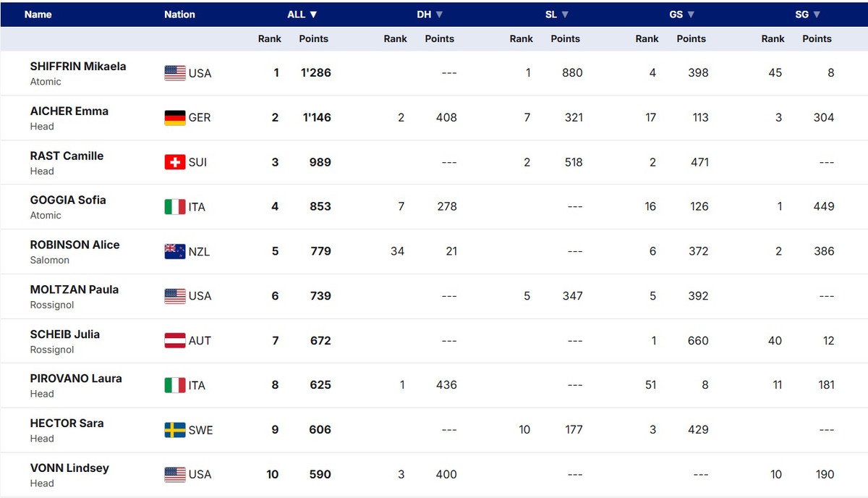Click the Name column header
Image resolution: width=868 pixels, height=498 pixels.
click(x=38, y=14)
